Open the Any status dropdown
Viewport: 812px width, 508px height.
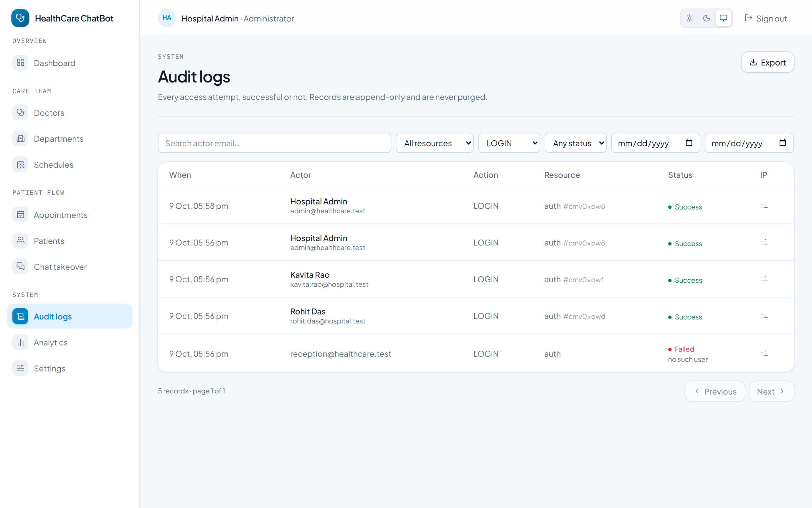tap(575, 143)
